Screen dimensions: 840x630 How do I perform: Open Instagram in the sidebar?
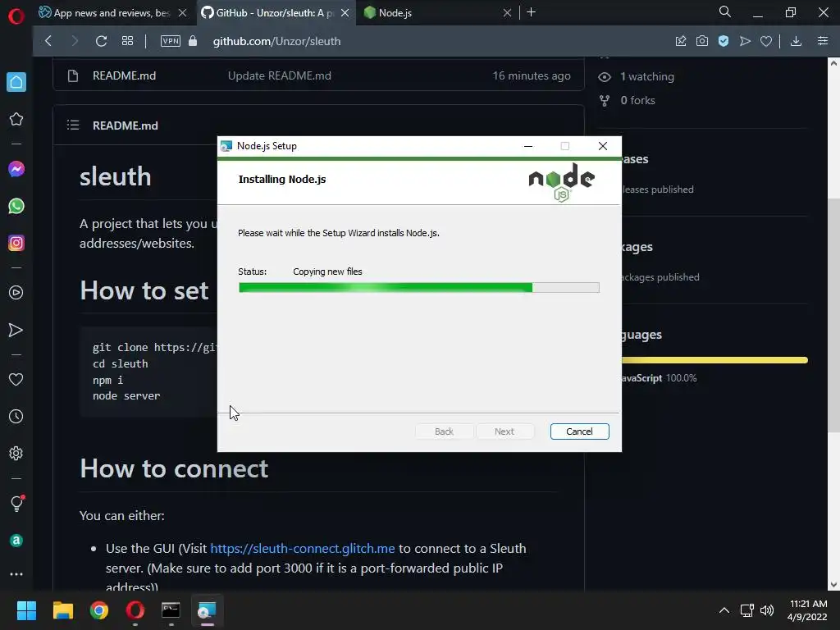point(16,243)
